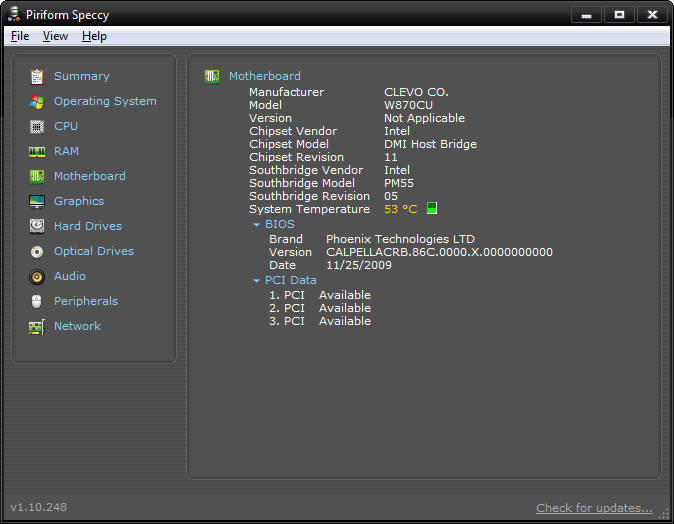Click the 3. PCI row
Image resolution: width=674 pixels, height=524 pixels.
click(x=320, y=321)
